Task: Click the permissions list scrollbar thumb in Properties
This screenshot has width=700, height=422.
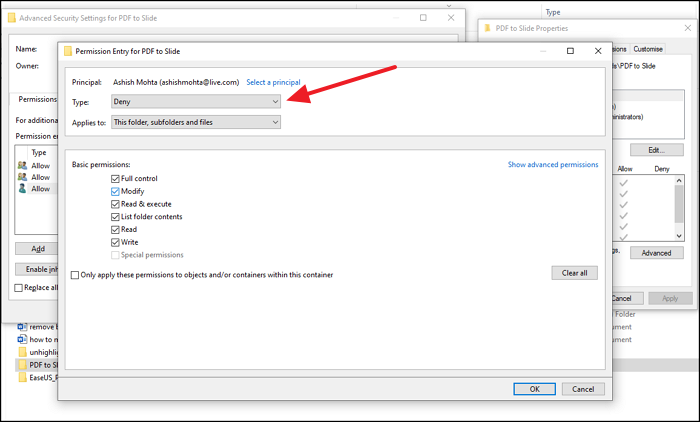Action: [x=679, y=204]
